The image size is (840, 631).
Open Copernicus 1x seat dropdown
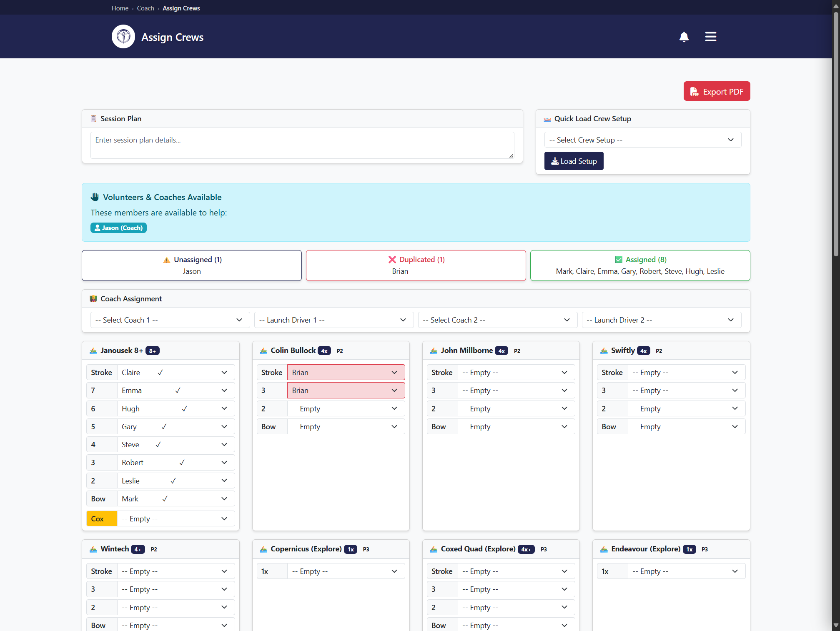coord(346,571)
